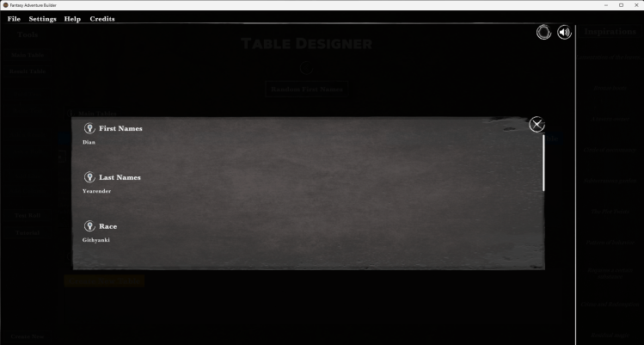The width and height of the screenshot is (644, 345).
Task: Select the Last Names heading
Action: pos(120,177)
